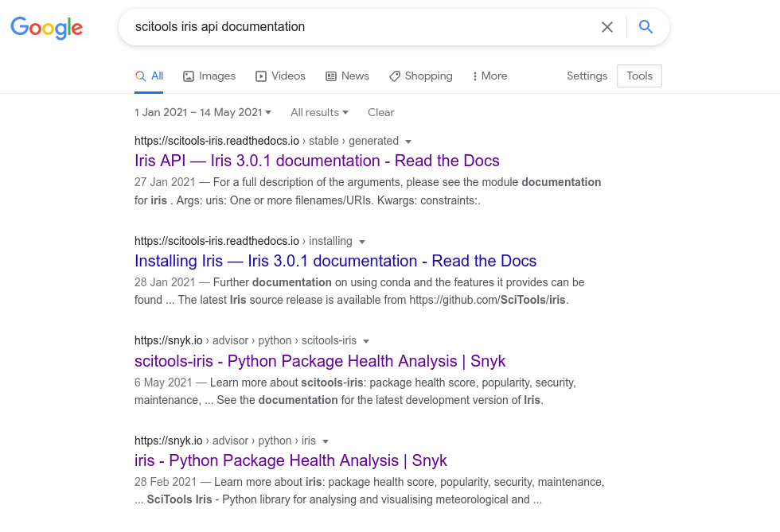This screenshot has width=780, height=532.
Task: Clear the active search filters
Action: 380,112
